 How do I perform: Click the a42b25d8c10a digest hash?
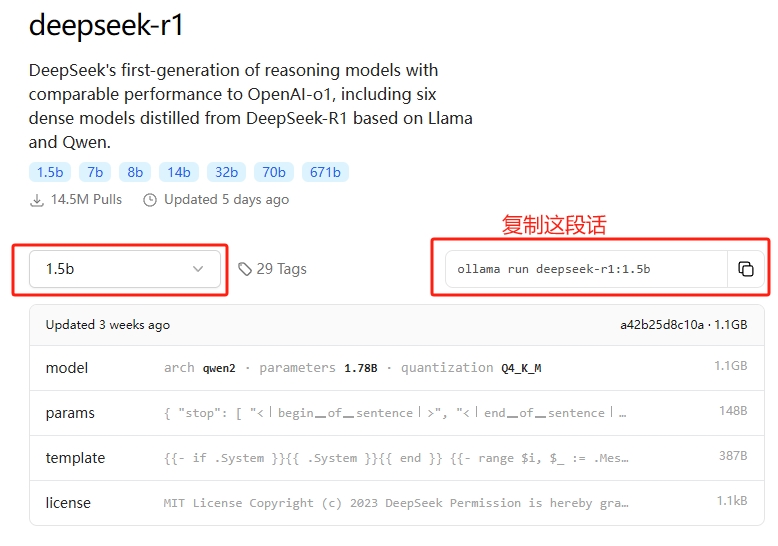click(x=662, y=325)
